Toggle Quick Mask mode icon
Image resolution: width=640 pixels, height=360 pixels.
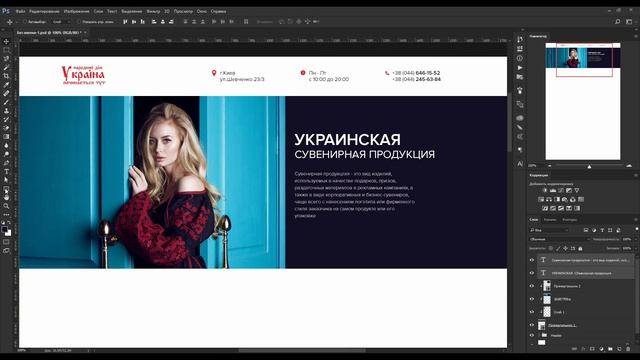point(6,242)
